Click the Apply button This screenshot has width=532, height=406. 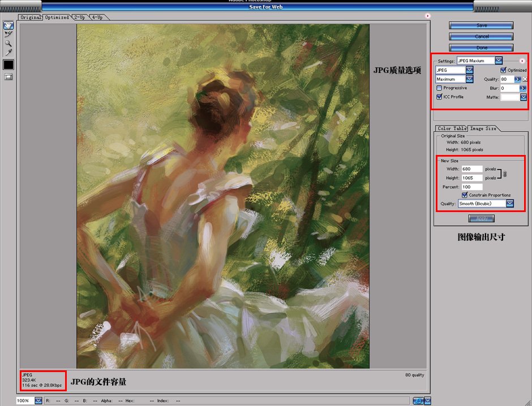[x=482, y=219]
